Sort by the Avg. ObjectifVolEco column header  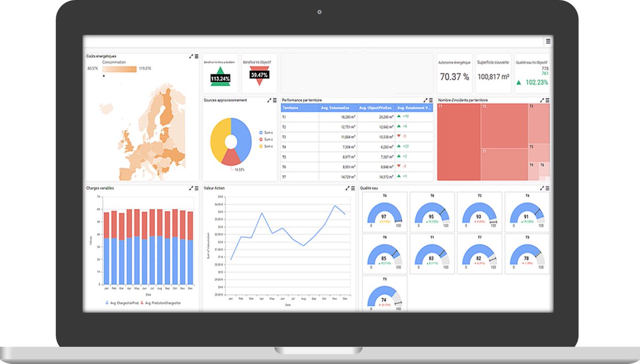[x=376, y=108]
